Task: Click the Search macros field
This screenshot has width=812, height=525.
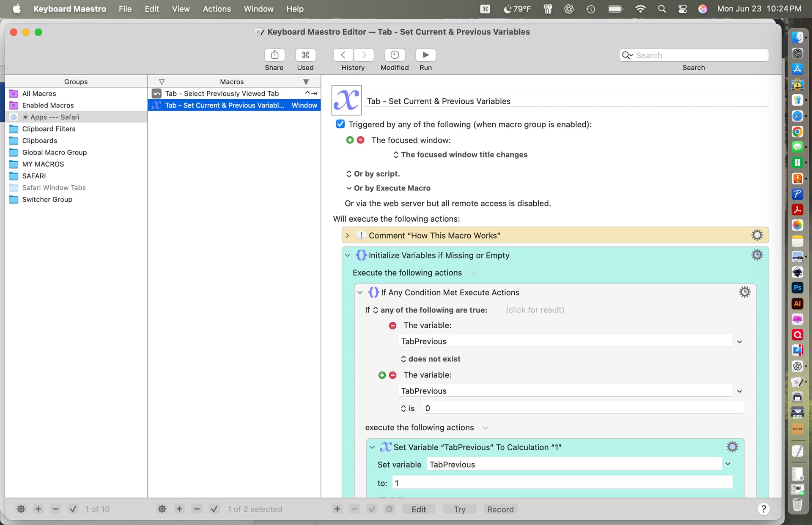Action: click(694, 55)
